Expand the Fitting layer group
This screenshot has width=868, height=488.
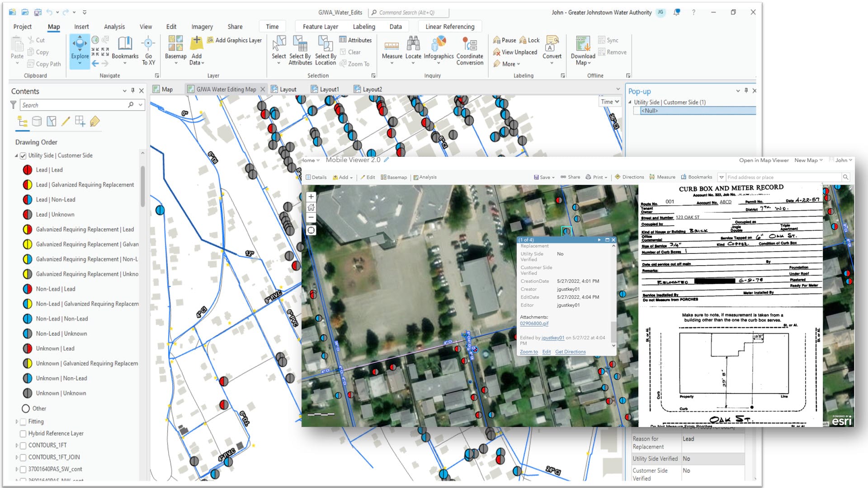(x=17, y=422)
